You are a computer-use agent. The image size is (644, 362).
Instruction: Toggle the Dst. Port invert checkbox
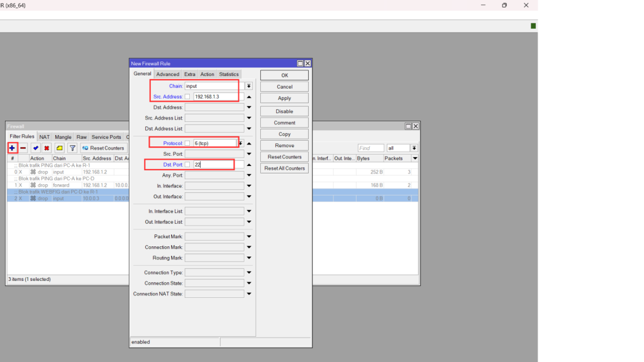(187, 165)
